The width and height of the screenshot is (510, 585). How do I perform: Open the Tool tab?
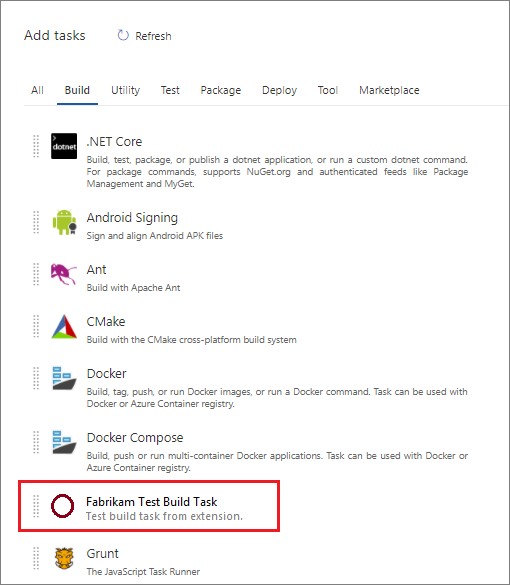click(328, 90)
